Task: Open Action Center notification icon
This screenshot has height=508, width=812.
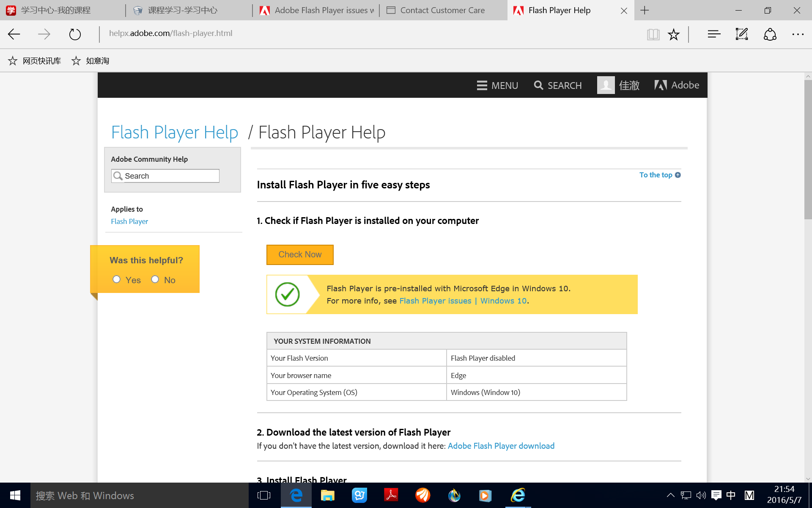Action: 716,495
